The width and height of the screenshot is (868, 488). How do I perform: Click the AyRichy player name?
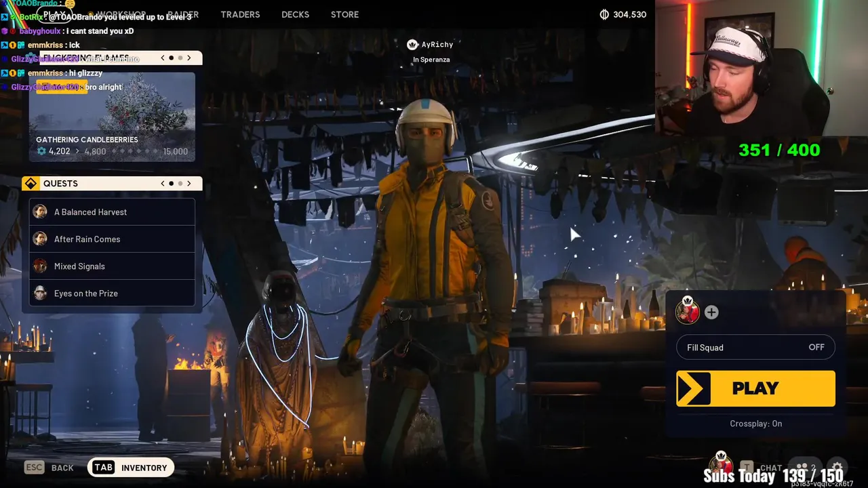pyautogui.click(x=437, y=45)
